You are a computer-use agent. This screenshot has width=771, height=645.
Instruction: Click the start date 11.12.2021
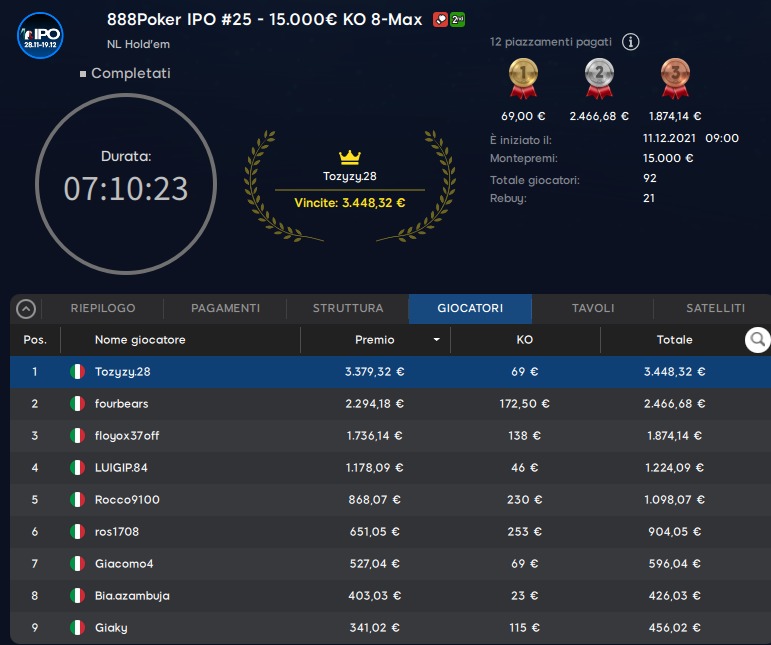point(669,138)
